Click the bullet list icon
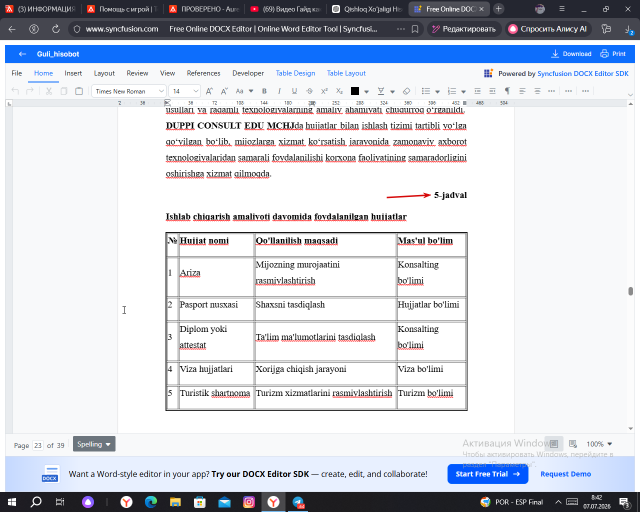The height and width of the screenshot is (512, 640). 426,91
